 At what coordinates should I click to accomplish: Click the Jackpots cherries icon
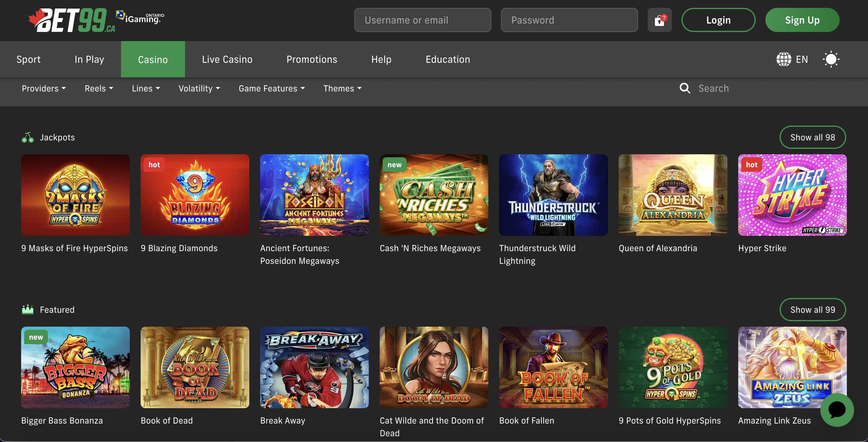coord(28,138)
